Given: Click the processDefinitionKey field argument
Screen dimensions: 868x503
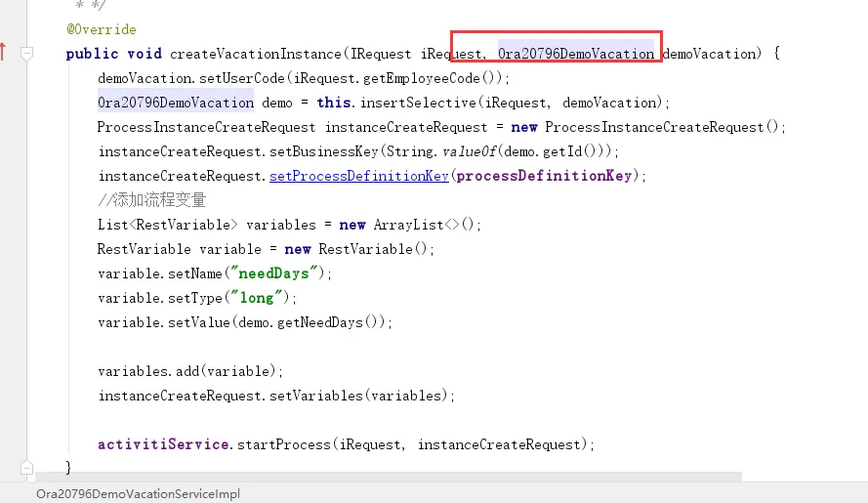Looking at the screenshot, I should point(544,176).
